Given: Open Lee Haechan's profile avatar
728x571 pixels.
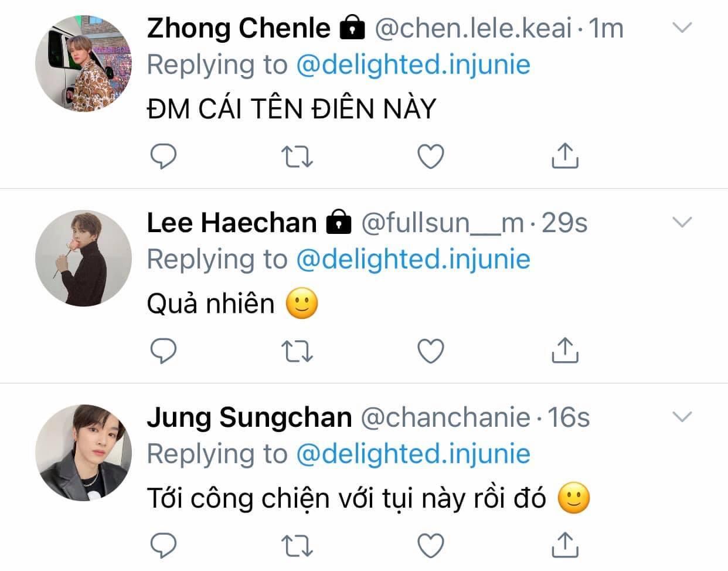Looking at the screenshot, I should click(x=83, y=258).
